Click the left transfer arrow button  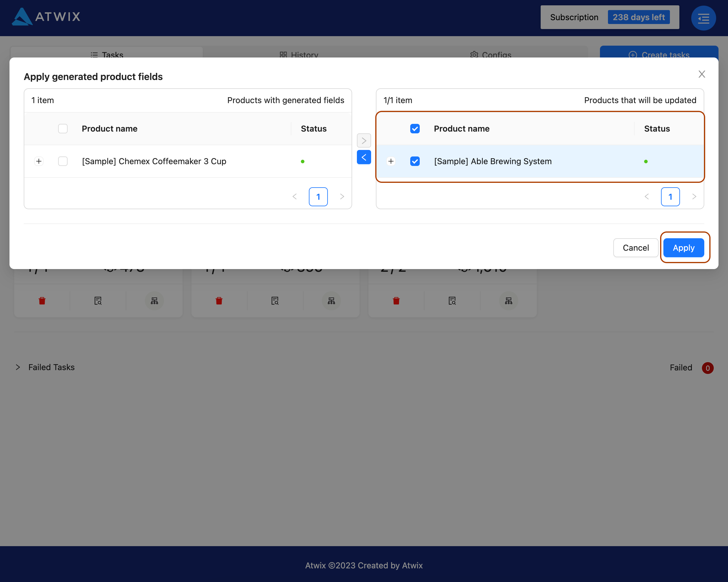click(364, 157)
